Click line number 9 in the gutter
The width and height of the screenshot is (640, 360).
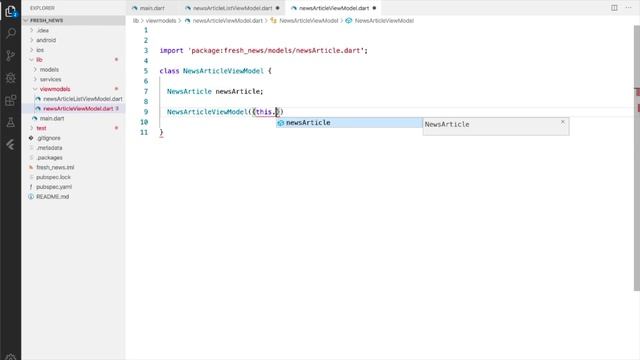click(146, 112)
